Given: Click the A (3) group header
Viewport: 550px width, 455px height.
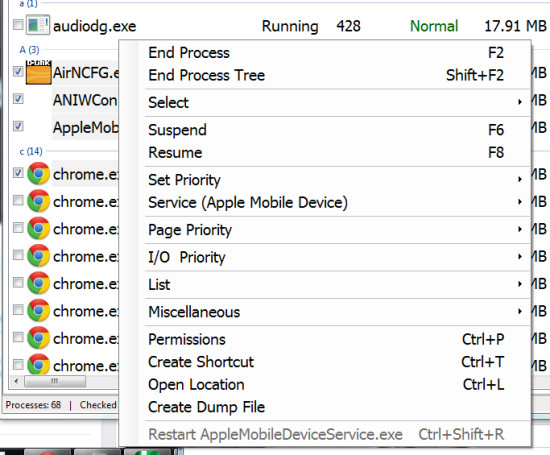Looking at the screenshot, I should coord(29,50).
